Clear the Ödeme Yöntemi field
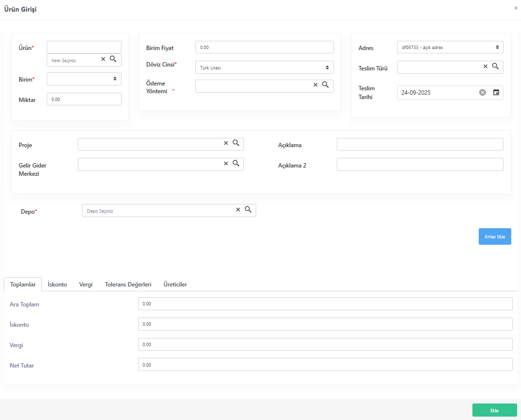521x420 pixels. click(315, 85)
